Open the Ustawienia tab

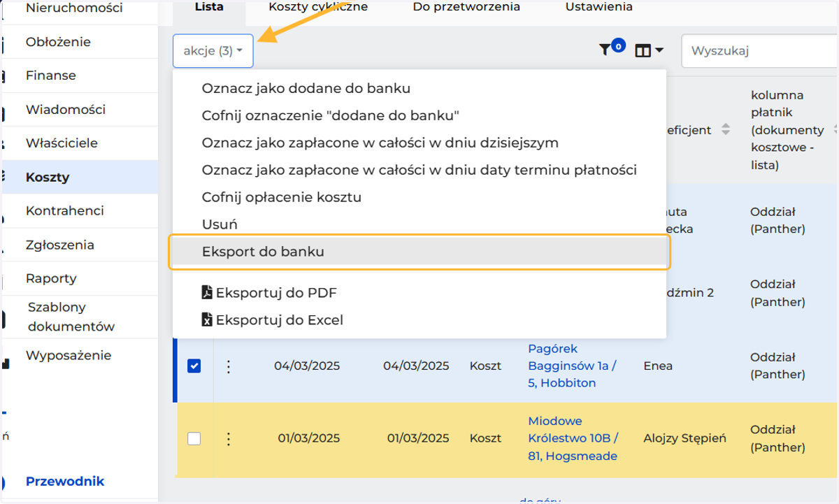[x=599, y=7]
